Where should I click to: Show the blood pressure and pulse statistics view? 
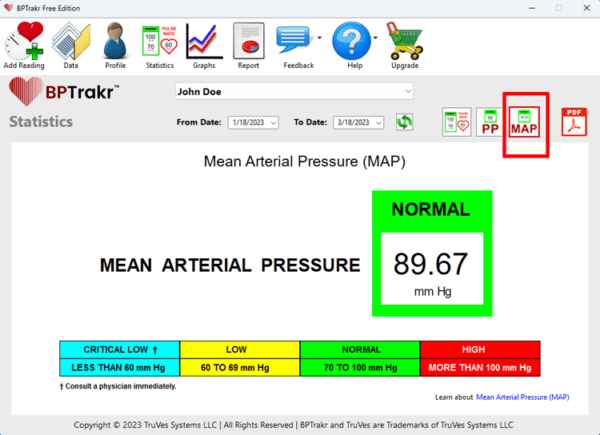(x=456, y=122)
